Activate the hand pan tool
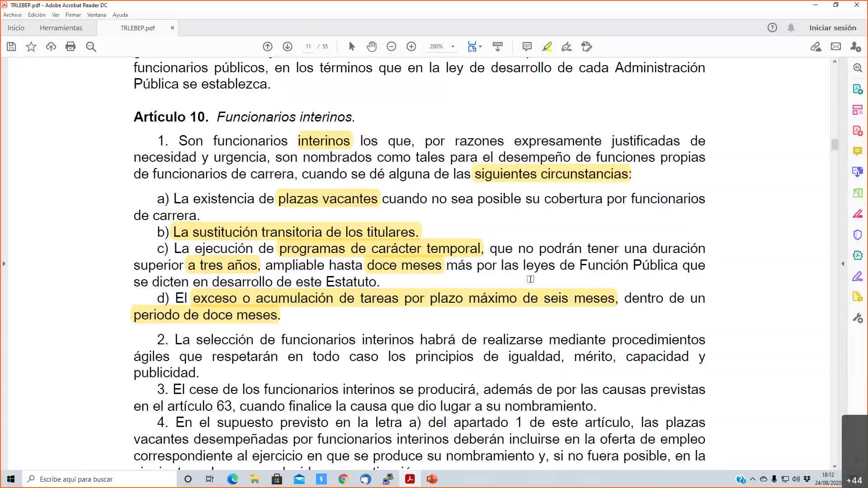 372,47
